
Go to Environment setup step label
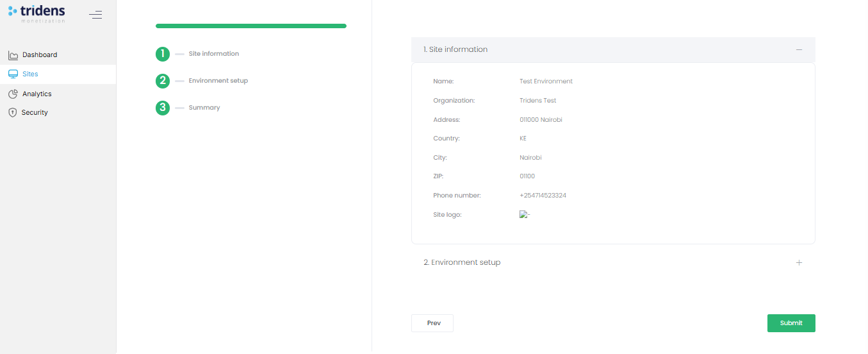[x=218, y=81]
